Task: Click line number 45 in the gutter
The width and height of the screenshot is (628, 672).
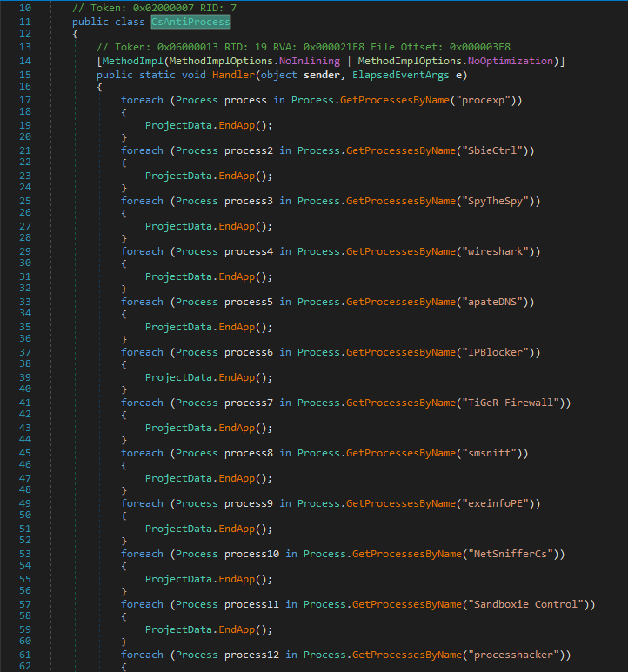Action: click(x=23, y=453)
